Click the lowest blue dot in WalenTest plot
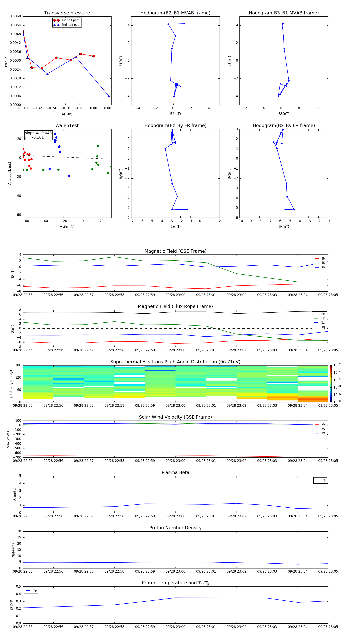351x644 pixels. coord(69,176)
